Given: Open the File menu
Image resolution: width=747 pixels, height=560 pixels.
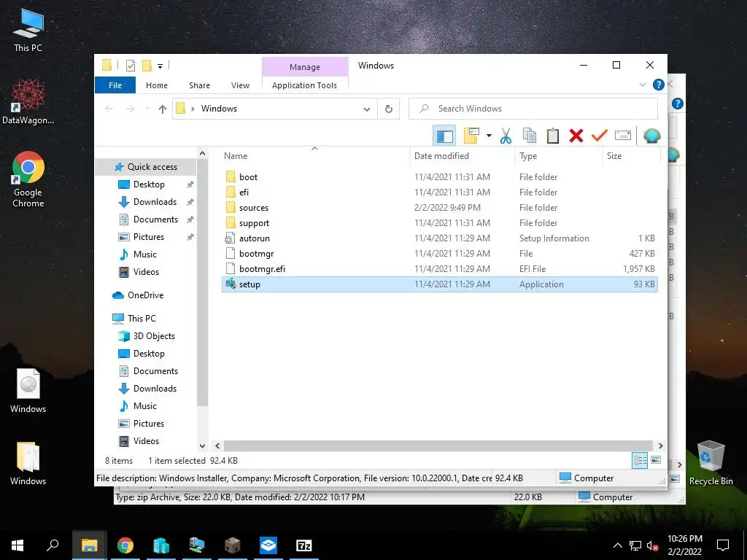Looking at the screenshot, I should [x=115, y=85].
